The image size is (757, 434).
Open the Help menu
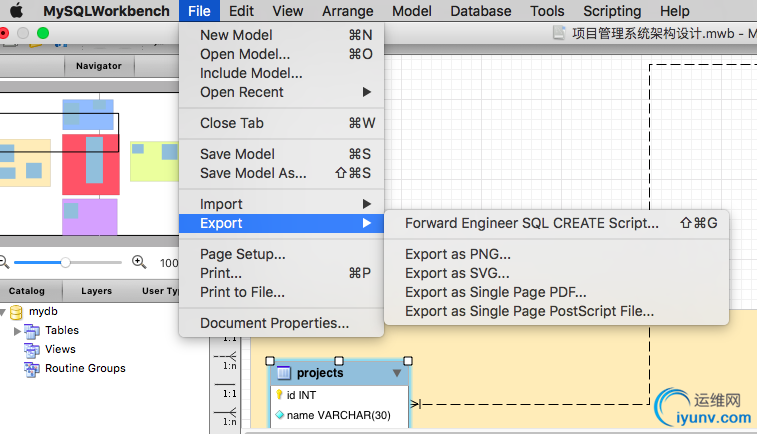click(675, 11)
